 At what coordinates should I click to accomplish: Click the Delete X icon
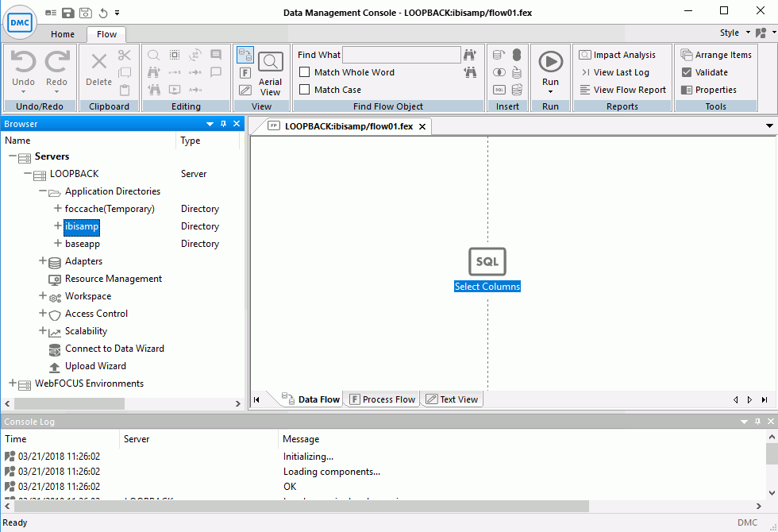pyautogui.click(x=98, y=62)
